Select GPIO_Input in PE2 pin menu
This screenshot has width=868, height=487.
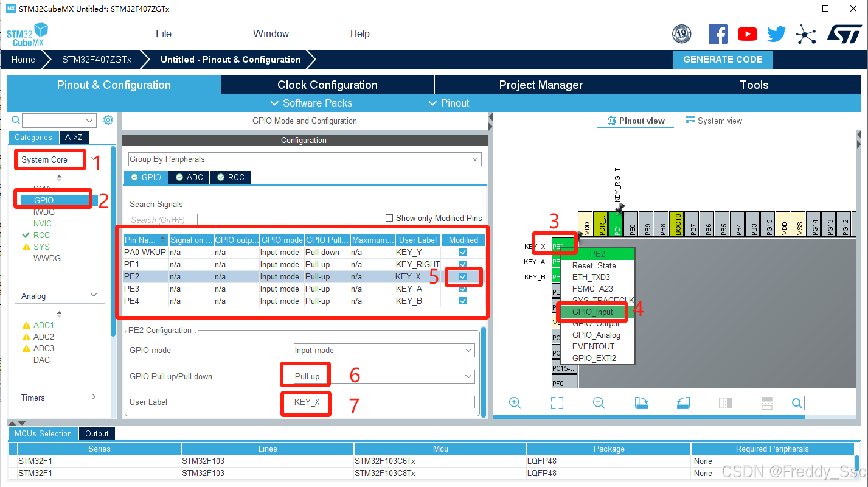tap(592, 312)
